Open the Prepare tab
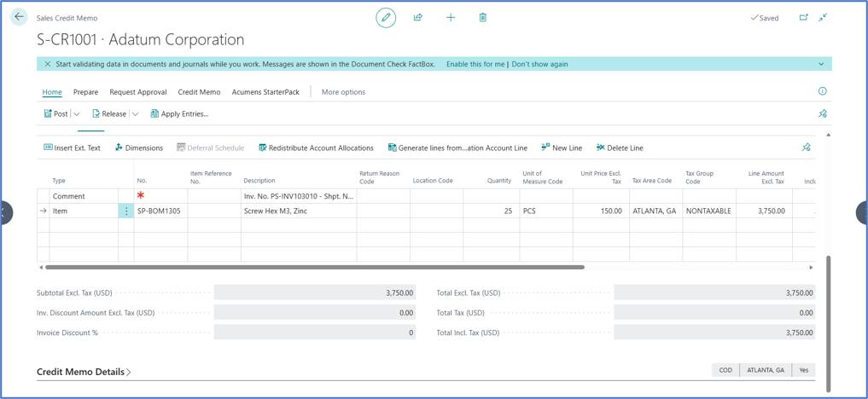Screen dimensions: 868x399 point(86,92)
